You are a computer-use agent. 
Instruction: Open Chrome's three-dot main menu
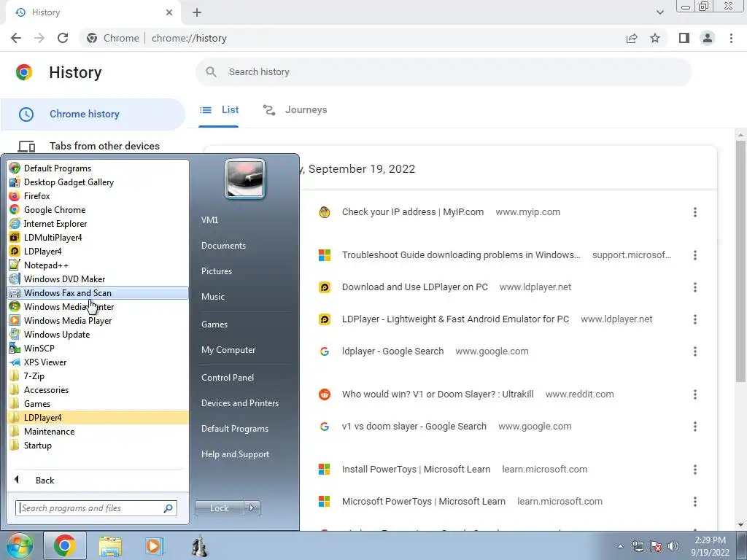click(731, 38)
